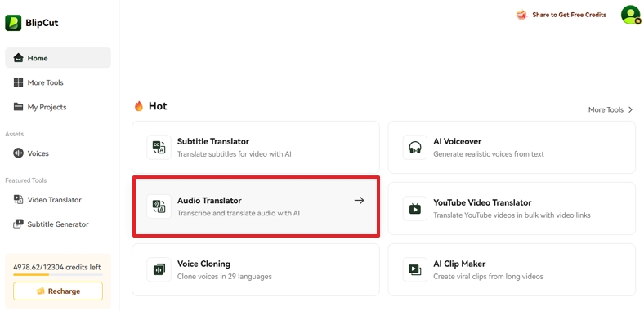Open the Voice Cloning card

(256, 269)
